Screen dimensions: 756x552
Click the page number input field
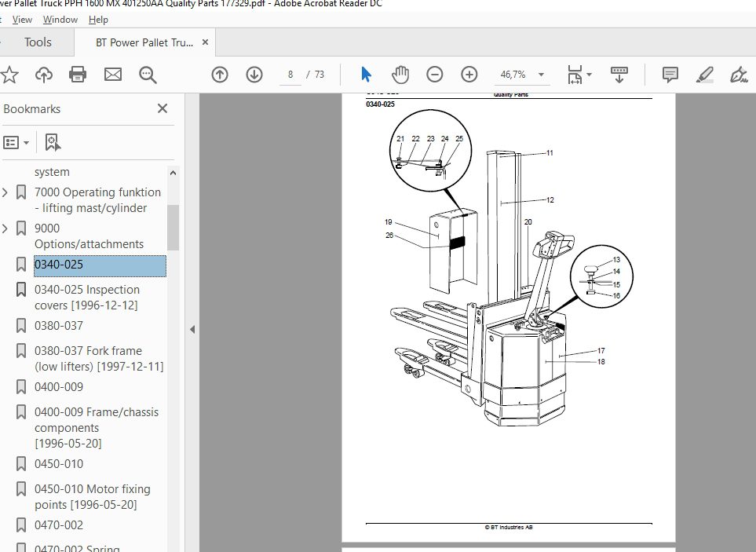click(290, 75)
